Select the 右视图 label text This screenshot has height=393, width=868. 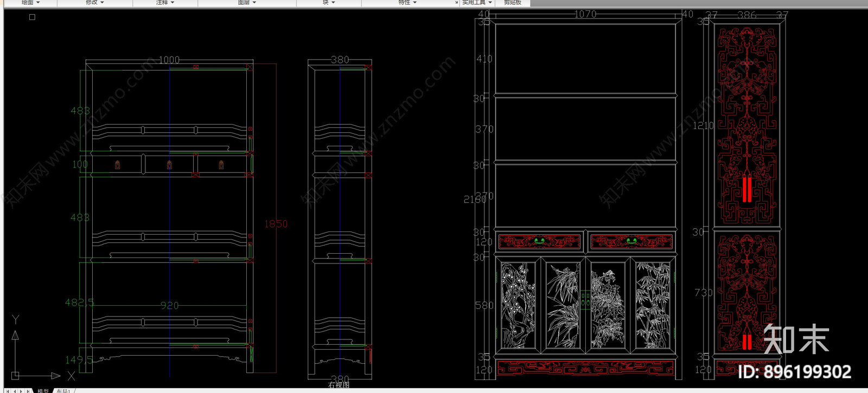(x=339, y=385)
